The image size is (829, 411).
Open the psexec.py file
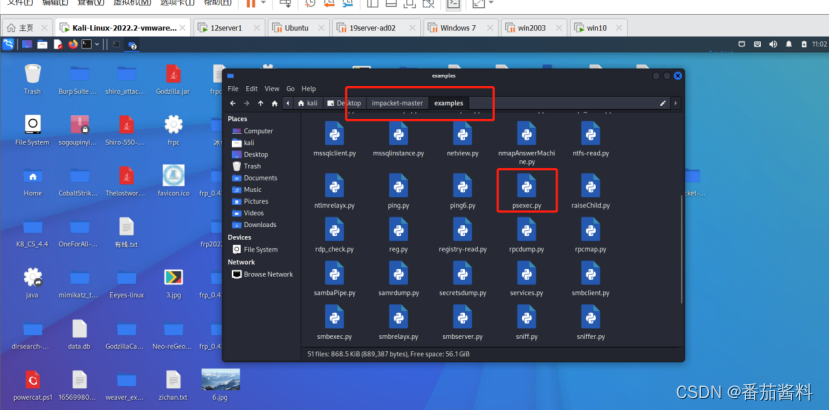coord(526,191)
